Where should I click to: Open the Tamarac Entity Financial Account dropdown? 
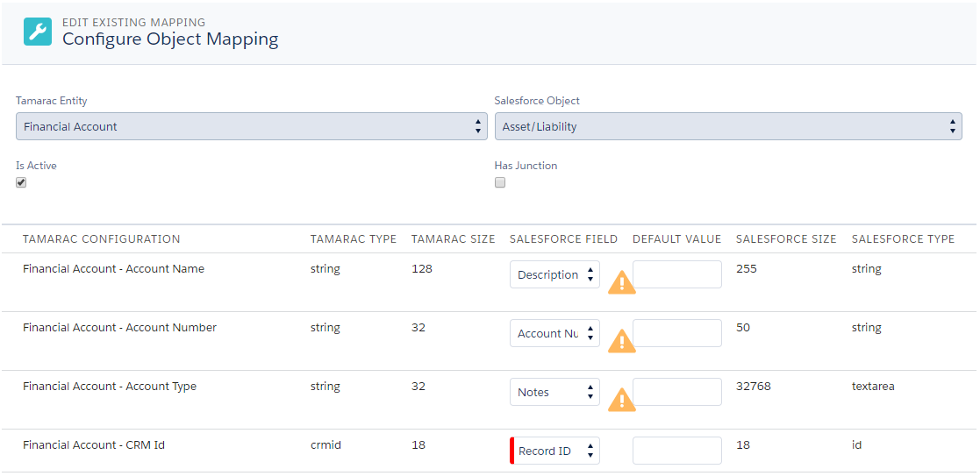point(251,126)
